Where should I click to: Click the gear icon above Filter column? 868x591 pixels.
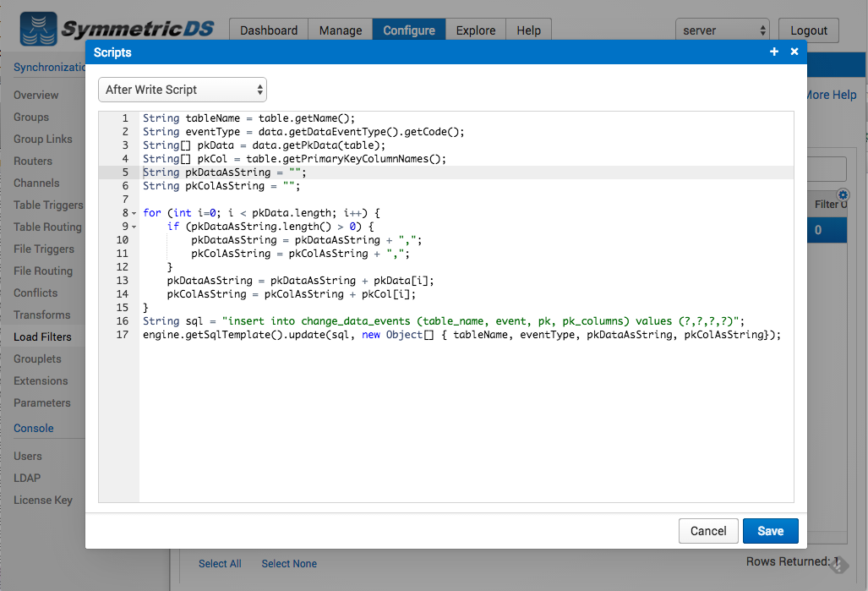843,195
